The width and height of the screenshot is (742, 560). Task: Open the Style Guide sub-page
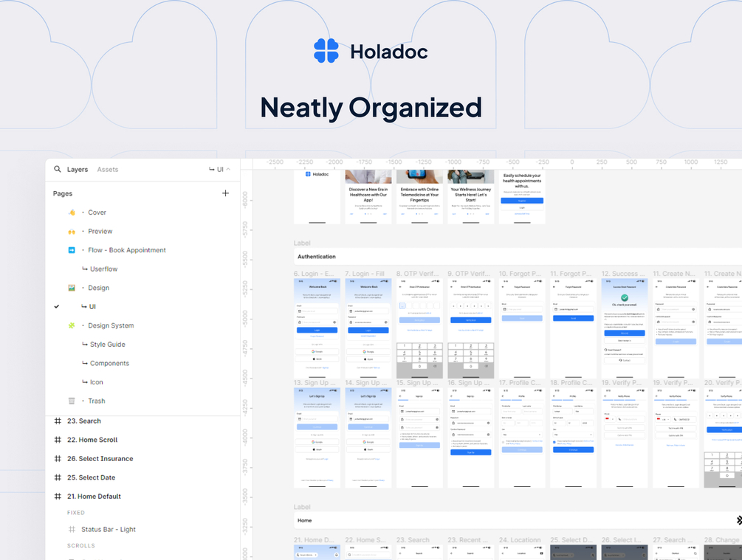click(107, 345)
